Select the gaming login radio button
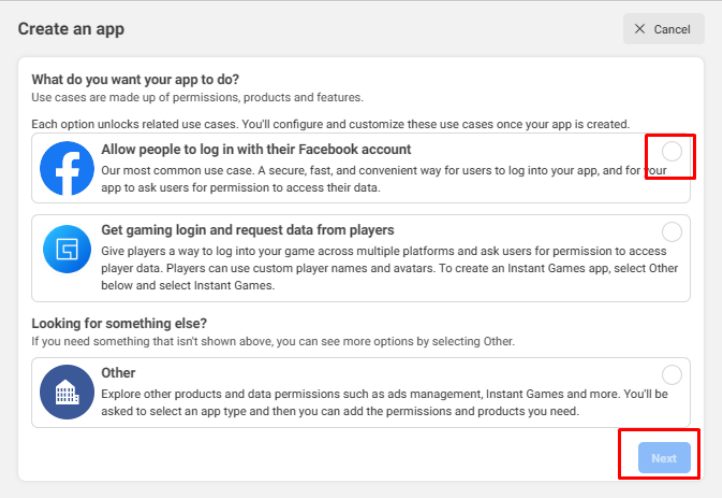The image size is (722, 498). (x=672, y=232)
